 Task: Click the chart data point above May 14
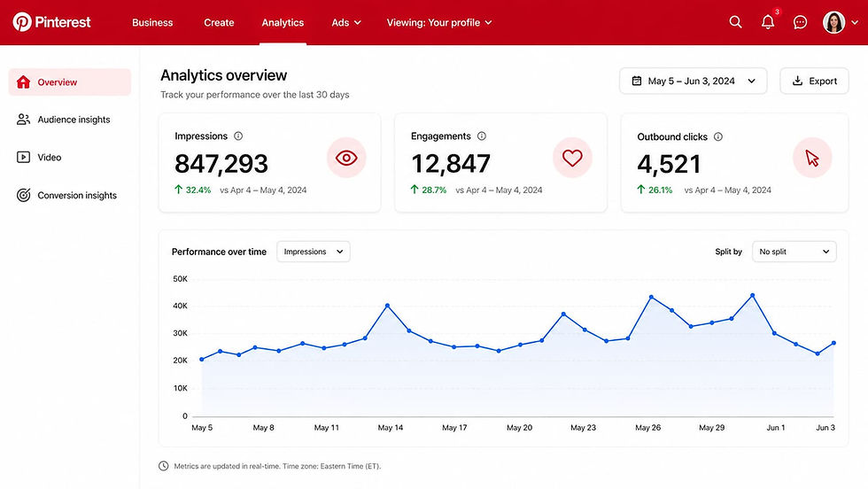388,305
